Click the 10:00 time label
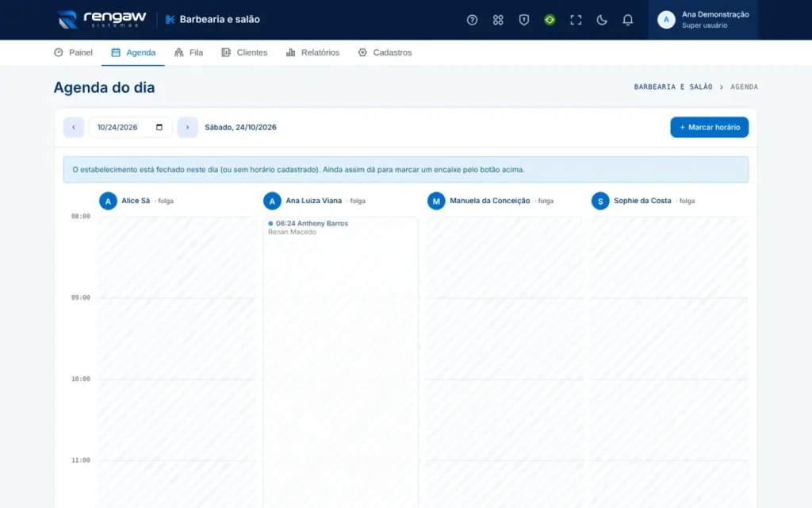Screen dimensions: 812x508 [81, 379]
